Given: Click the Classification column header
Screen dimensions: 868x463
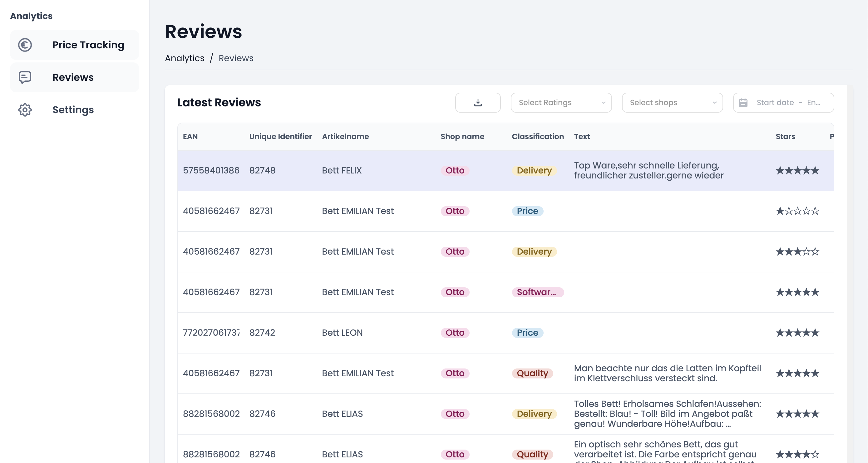Looking at the screenshot, I should coord(538,136).
